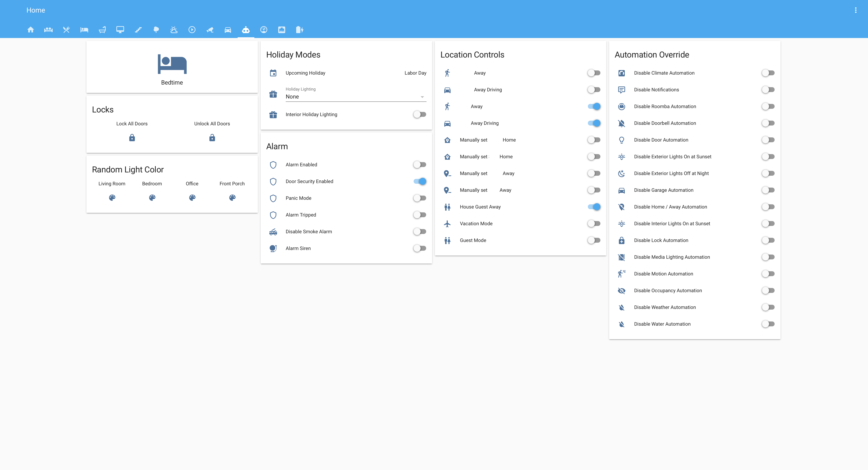Click the Disable Notifications label
This screenshot has height=470, width=868.
point(656,90)
